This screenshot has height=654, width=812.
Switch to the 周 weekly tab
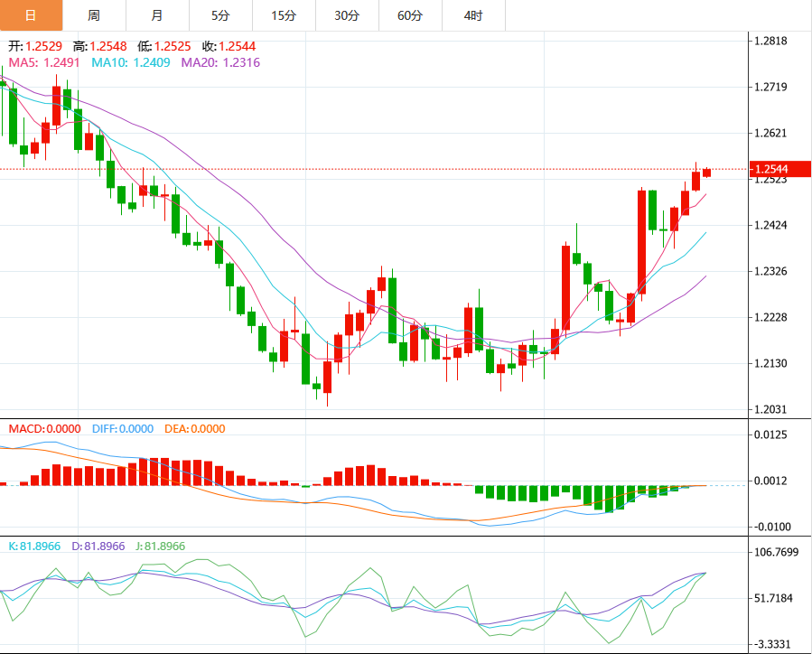pyautogui.click(x=95, y=15)
